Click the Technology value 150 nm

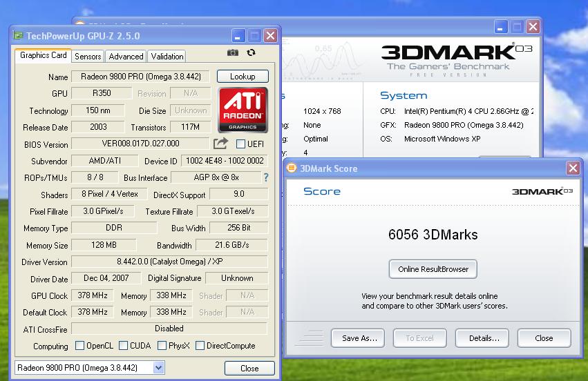pos(98,110)
